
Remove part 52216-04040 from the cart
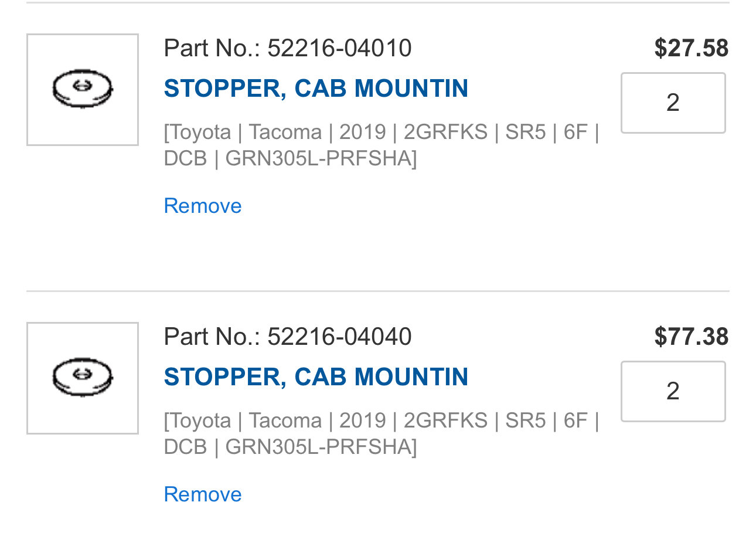(x=203, y=494)
